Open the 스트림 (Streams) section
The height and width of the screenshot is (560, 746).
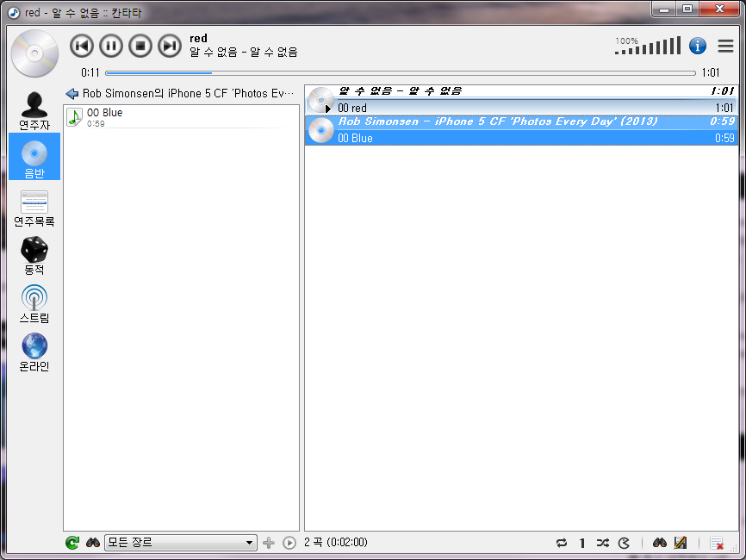(x=34, y=303)
